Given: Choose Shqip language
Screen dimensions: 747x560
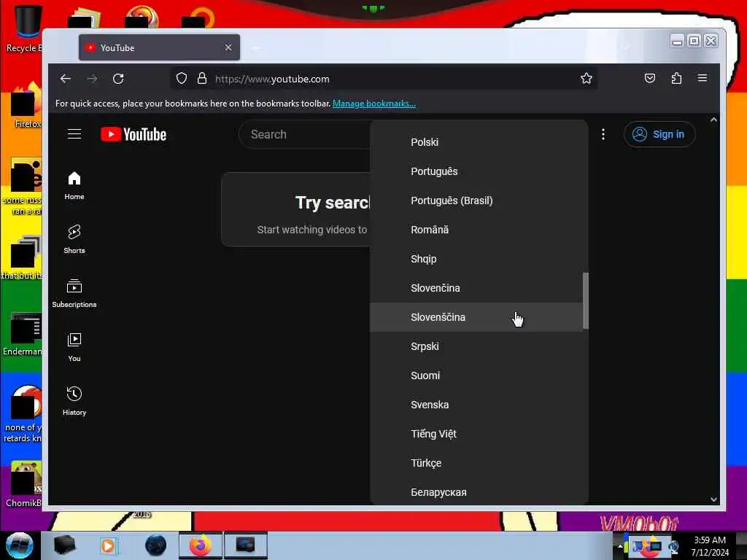Looking at the screenshot, I should 476,259.
